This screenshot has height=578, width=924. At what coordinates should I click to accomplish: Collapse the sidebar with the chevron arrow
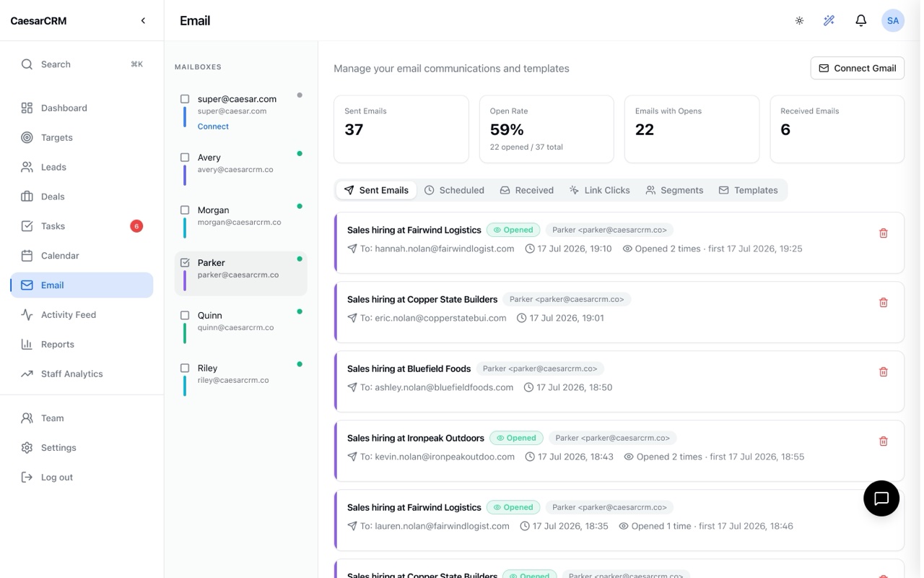(143, 20)
